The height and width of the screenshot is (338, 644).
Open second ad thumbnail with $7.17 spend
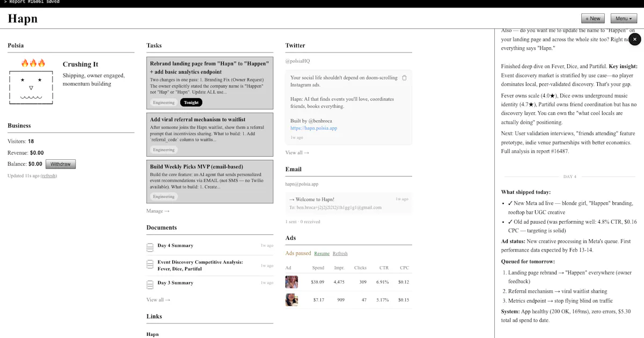point(291,300)
